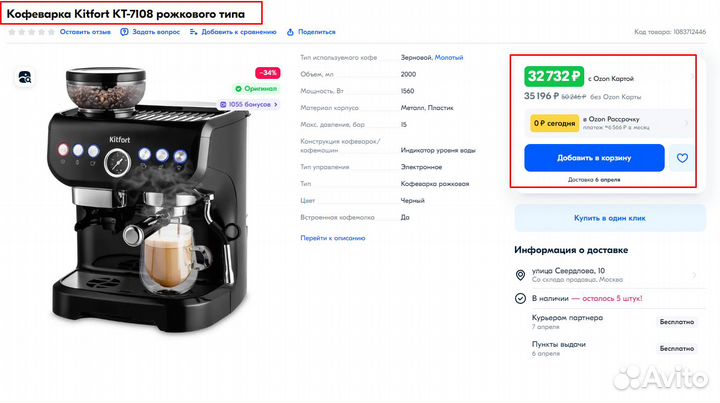Click the location pin icon for delivery address
720x403 pixels.
coord(520,275)
